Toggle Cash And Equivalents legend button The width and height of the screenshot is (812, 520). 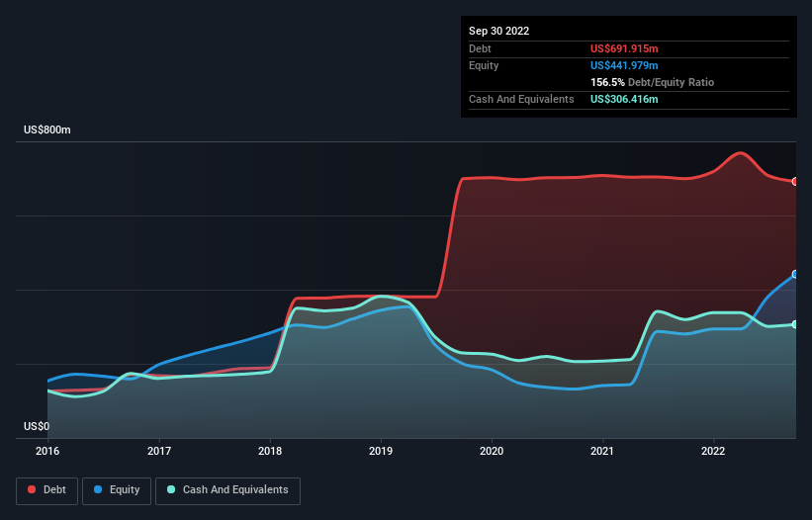[x=227, y=490]
